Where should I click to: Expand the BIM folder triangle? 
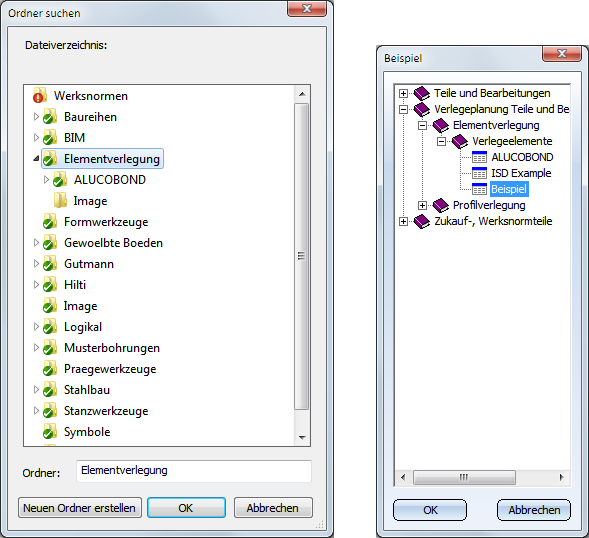click(x=36, y=138)
